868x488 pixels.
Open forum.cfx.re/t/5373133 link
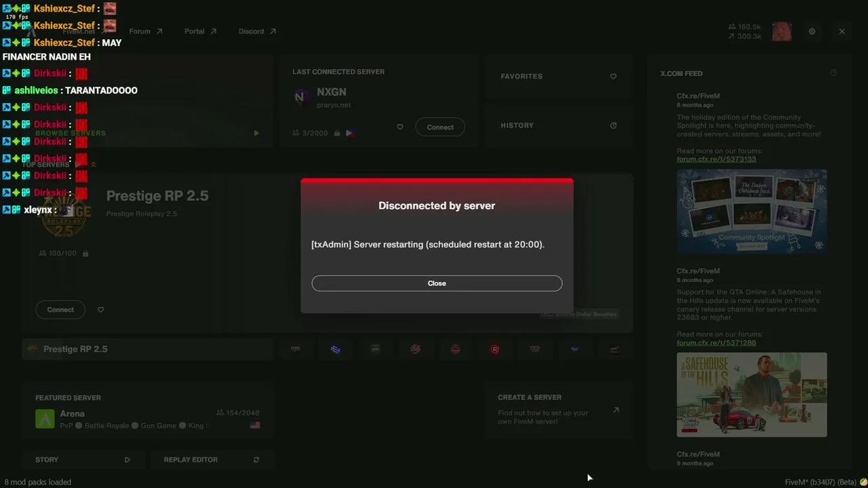coord(716,159)
